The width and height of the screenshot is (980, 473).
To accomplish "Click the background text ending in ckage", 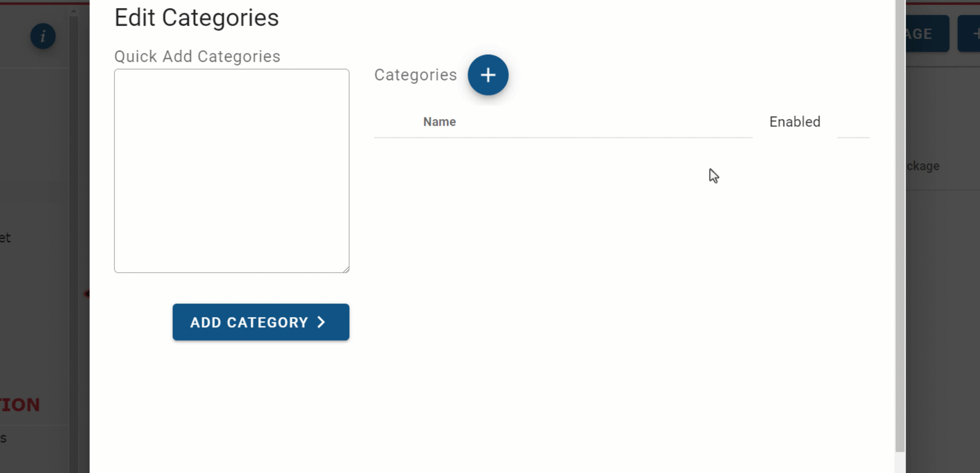I will click(923, 165).
